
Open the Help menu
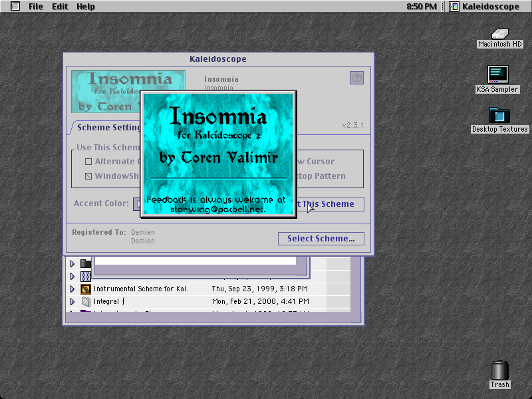[86, 7]
